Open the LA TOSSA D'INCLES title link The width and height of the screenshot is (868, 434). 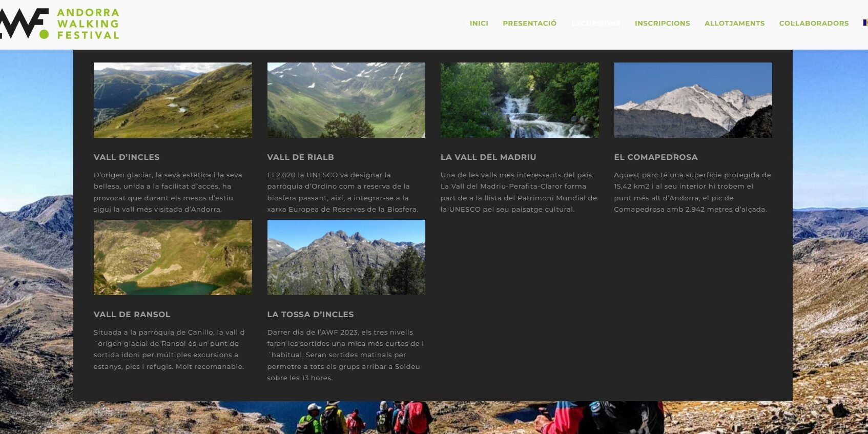(311, 315)
